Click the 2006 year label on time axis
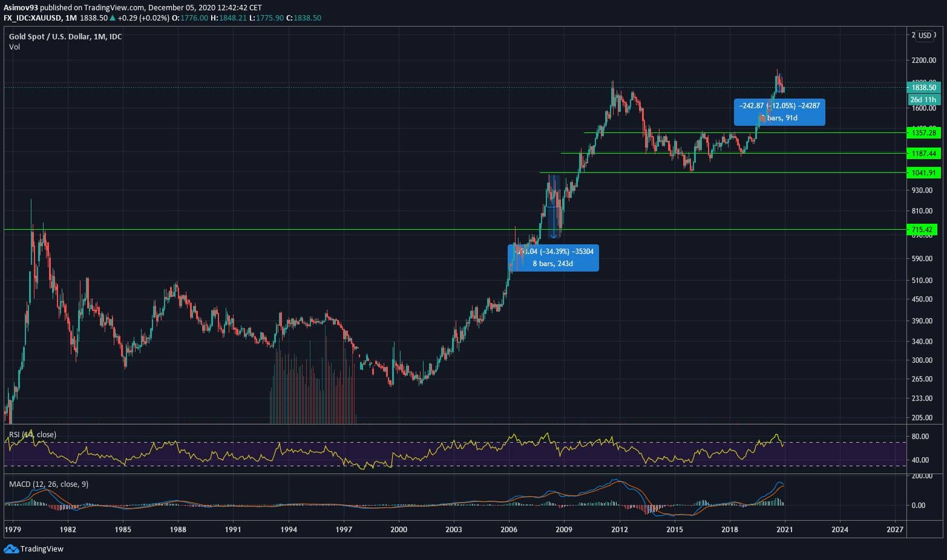 point(509,530)
